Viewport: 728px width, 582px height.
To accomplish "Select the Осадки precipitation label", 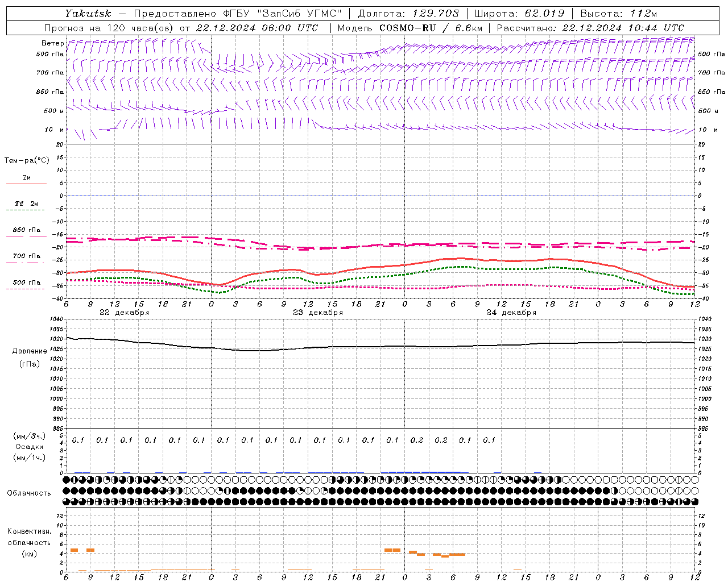I will pyautogui.click(x=30, y=447).
